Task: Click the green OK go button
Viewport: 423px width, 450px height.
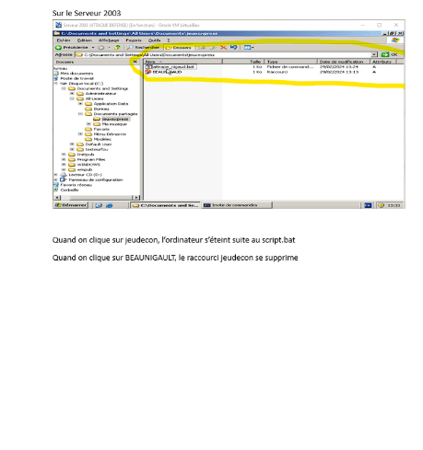Action: (389, 54)
